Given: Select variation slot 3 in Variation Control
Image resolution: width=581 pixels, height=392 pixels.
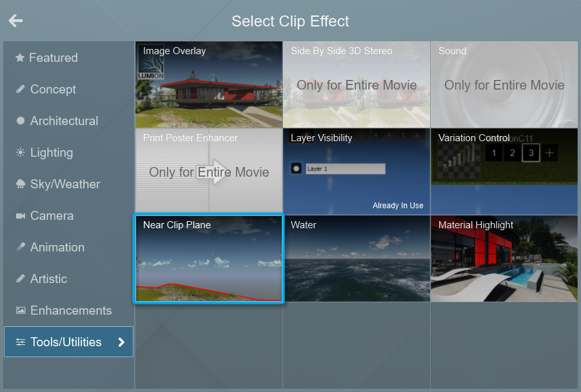Looking at the screenshot, I should (x=530, y=153).
